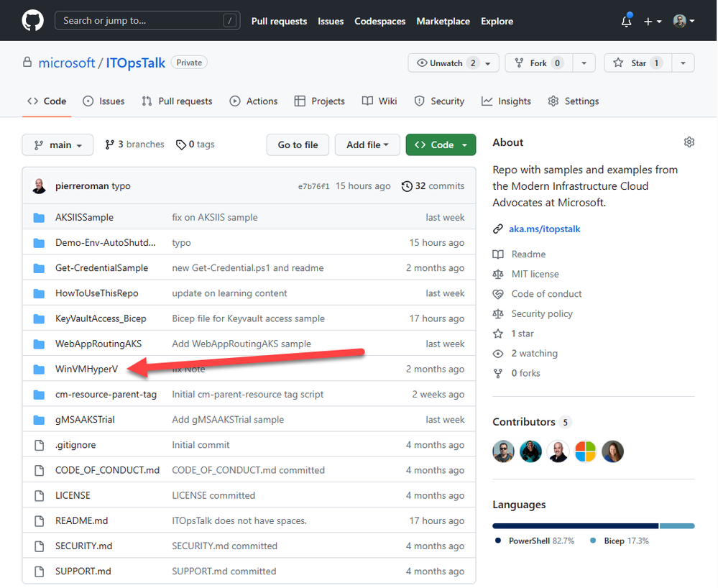Click the Microsoft logo contributor avatar
Screen dimensions: 718x588
(585, 451)
